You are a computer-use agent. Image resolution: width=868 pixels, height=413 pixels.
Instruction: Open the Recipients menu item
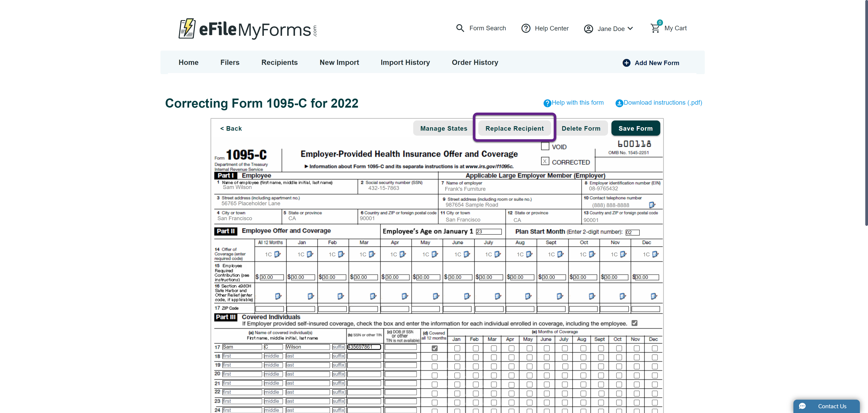[x=279, y=62]
